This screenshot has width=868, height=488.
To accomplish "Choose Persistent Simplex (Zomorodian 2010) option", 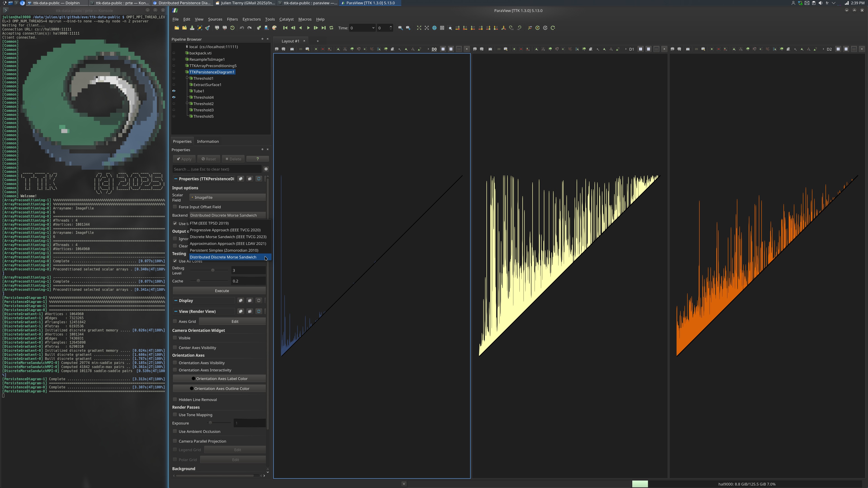I will [x=230, y=250].
